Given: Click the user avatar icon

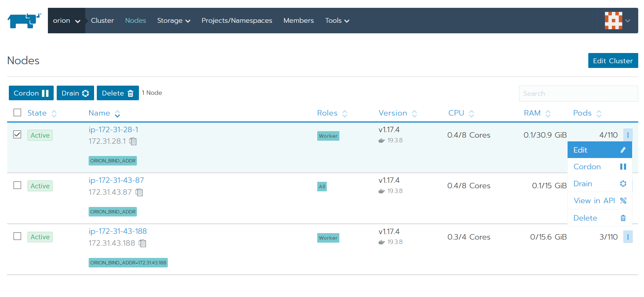Looking at the screenshot, I should point(613,21).
